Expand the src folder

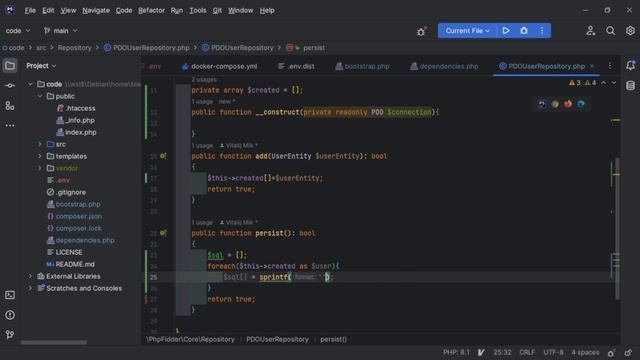click(40, 144)
